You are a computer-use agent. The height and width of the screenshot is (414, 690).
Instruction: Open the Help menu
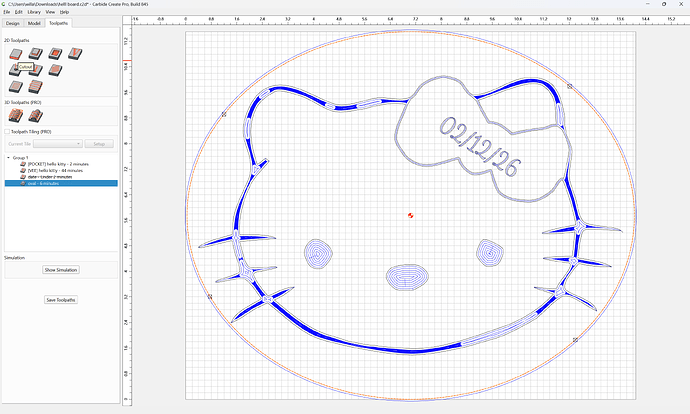(x=64, y=12)
